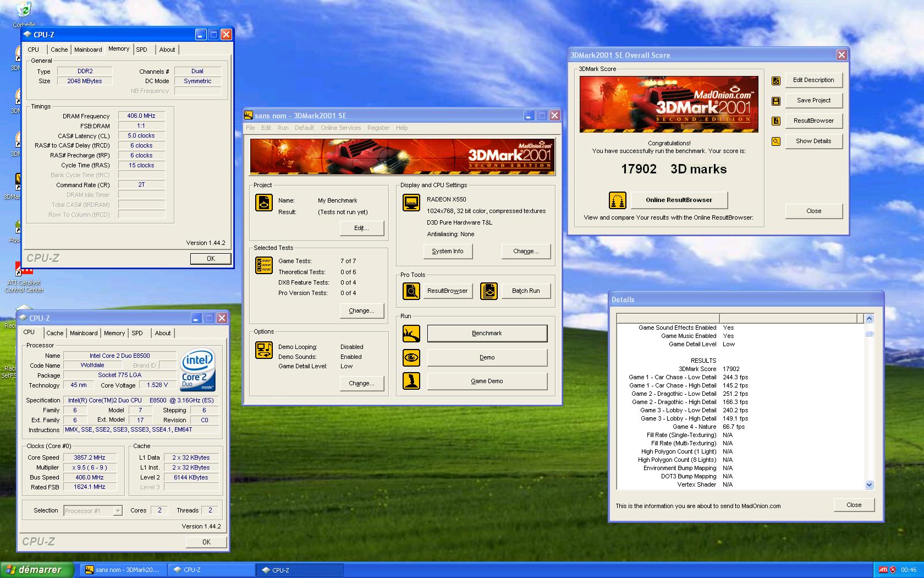Click Close button in Details window
Screen dimensions: 924x578
click(x=854, y=505)
